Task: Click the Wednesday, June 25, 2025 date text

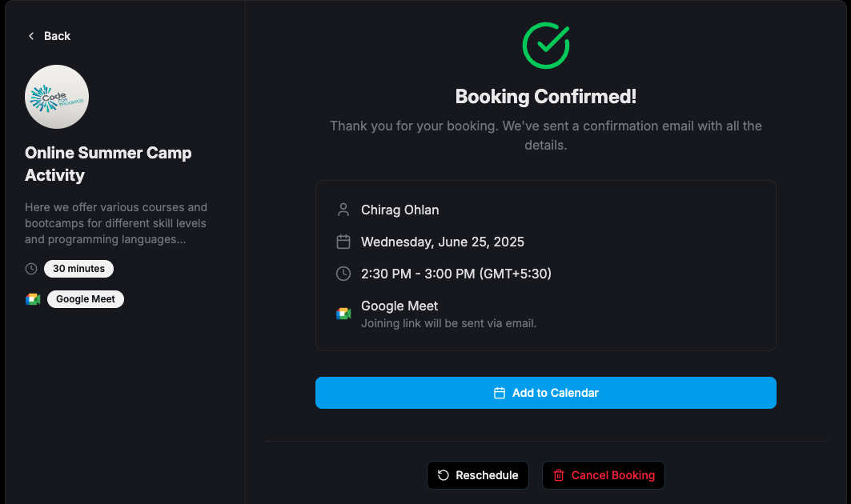Action: [x=443, y=242]
